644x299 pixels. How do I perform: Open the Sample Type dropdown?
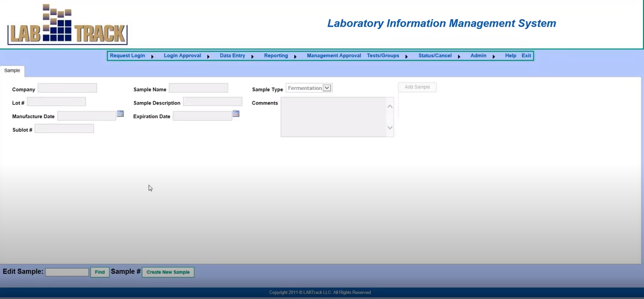(327, 87)
